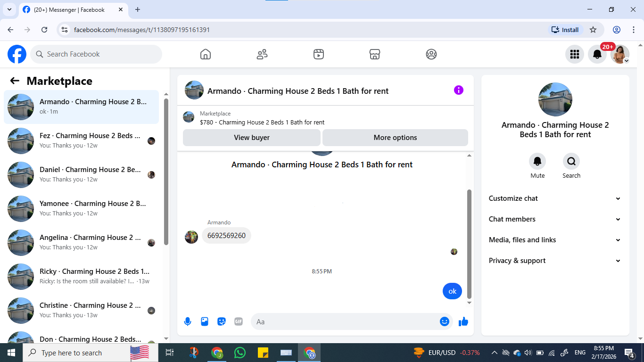
Task: Click the chat messages scrollbar
Action: click(469, 244)
